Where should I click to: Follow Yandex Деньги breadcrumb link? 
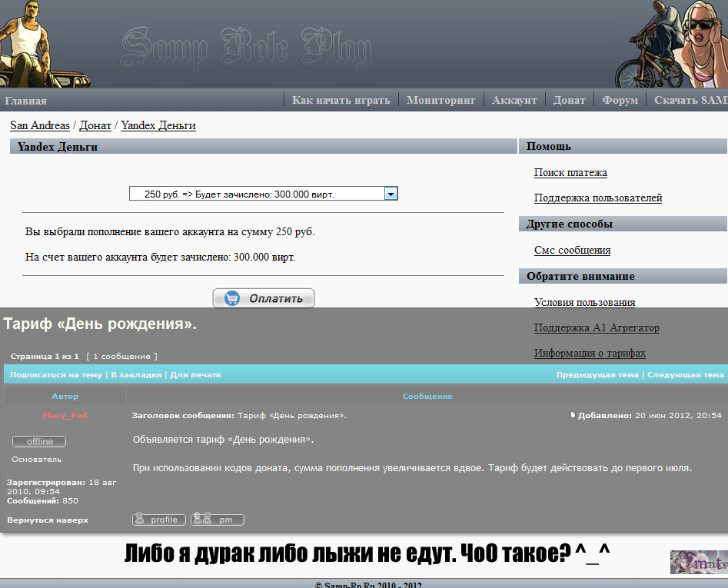pyautogui.click(x=158, y=125)
